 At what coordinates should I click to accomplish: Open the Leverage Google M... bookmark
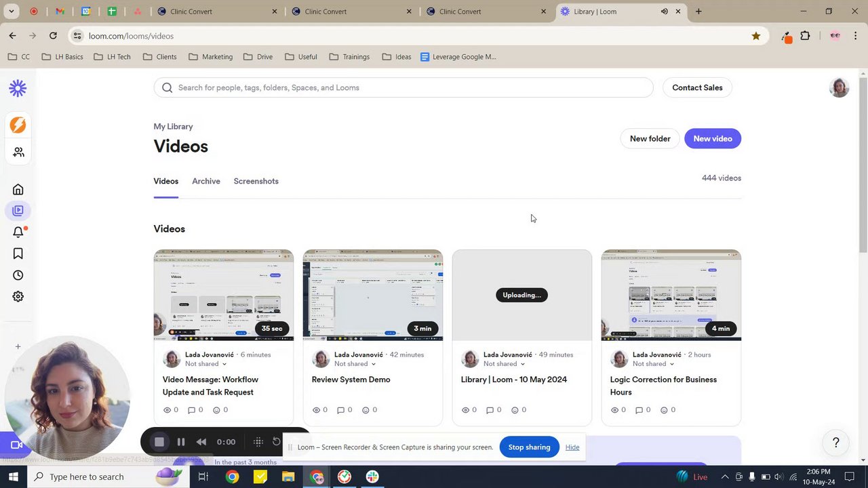tap(458, 57)
